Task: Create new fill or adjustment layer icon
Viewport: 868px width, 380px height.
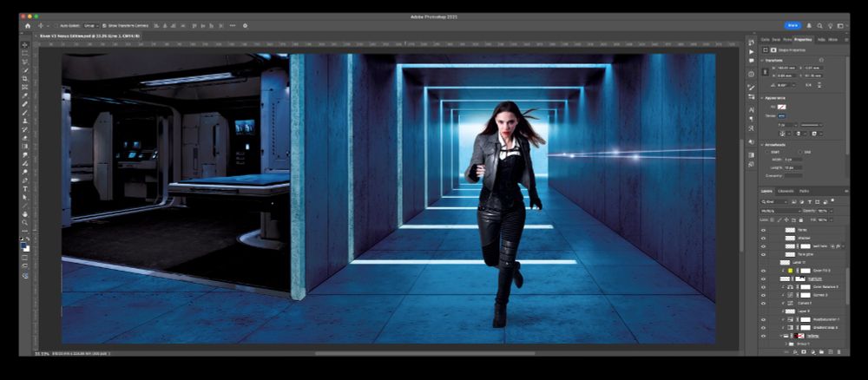Action: click(x=812, y=351)
